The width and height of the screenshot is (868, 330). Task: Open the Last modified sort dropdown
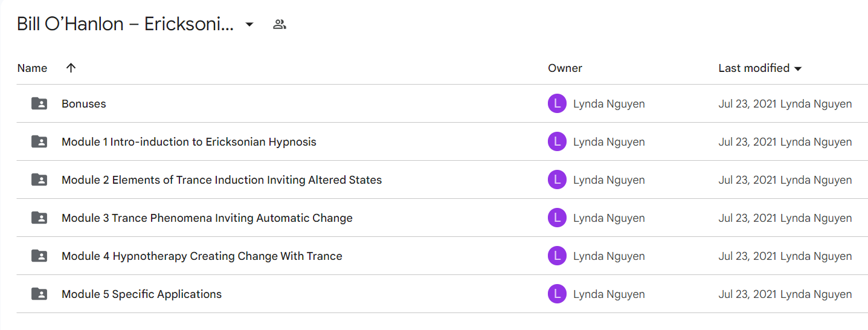(x=798, y=68)
